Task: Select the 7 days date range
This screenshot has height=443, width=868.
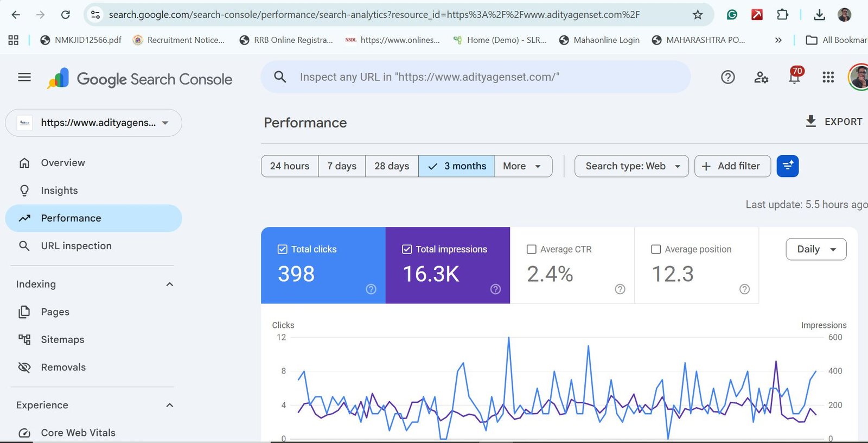Action: point(342,166)
